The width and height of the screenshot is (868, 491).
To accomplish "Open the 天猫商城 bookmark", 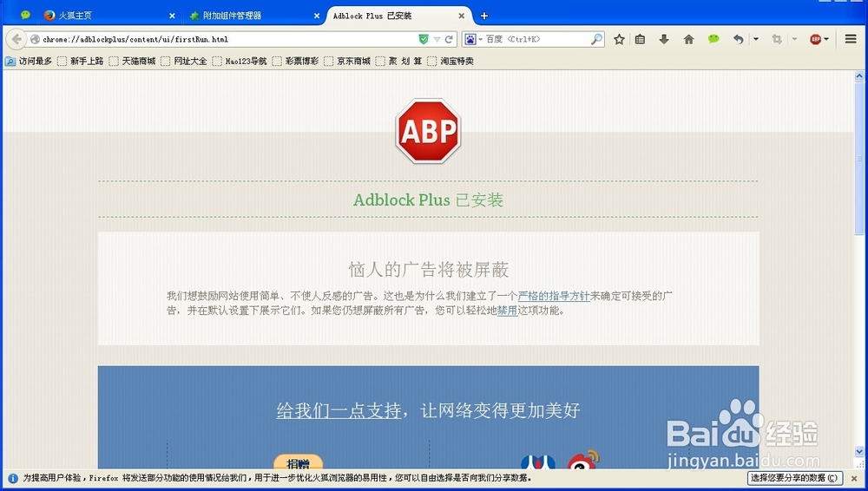I will click(132, 61).
